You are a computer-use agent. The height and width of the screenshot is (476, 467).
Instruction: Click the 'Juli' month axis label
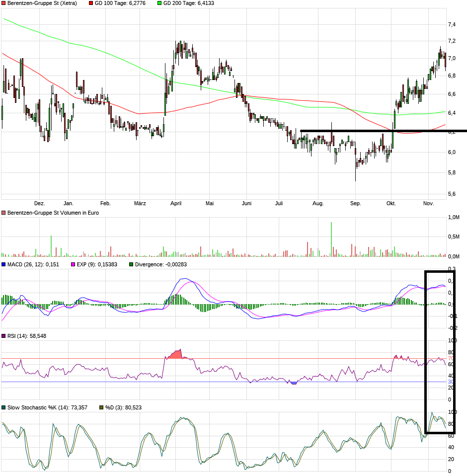pos(279,203)
